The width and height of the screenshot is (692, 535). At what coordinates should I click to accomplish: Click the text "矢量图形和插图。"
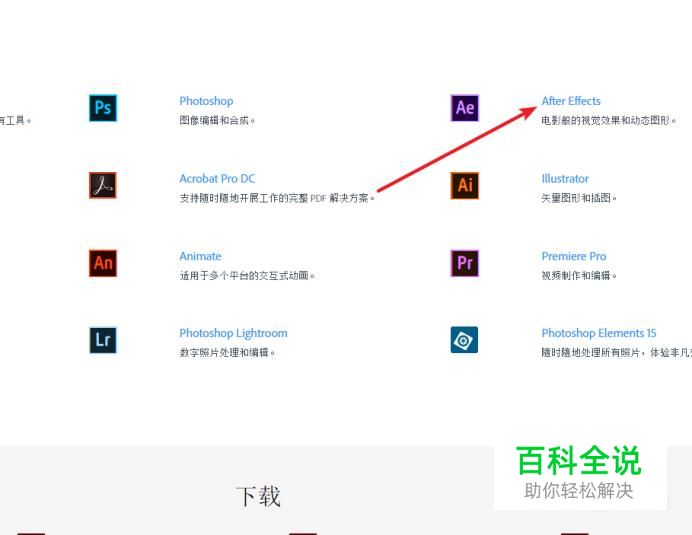579,198
